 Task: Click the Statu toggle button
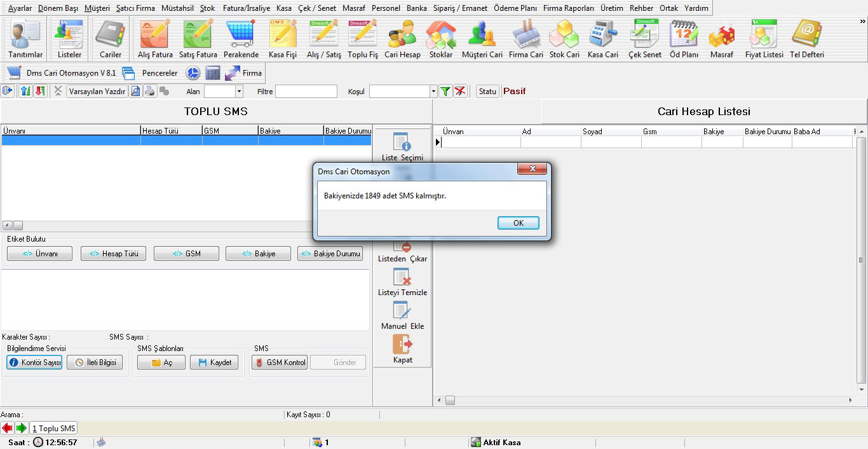click(487, 92)
